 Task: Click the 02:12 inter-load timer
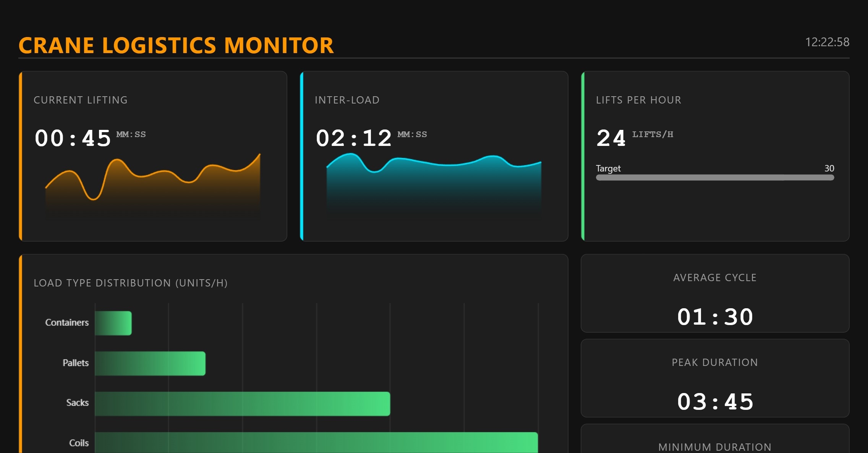click(x=354, y=138)
